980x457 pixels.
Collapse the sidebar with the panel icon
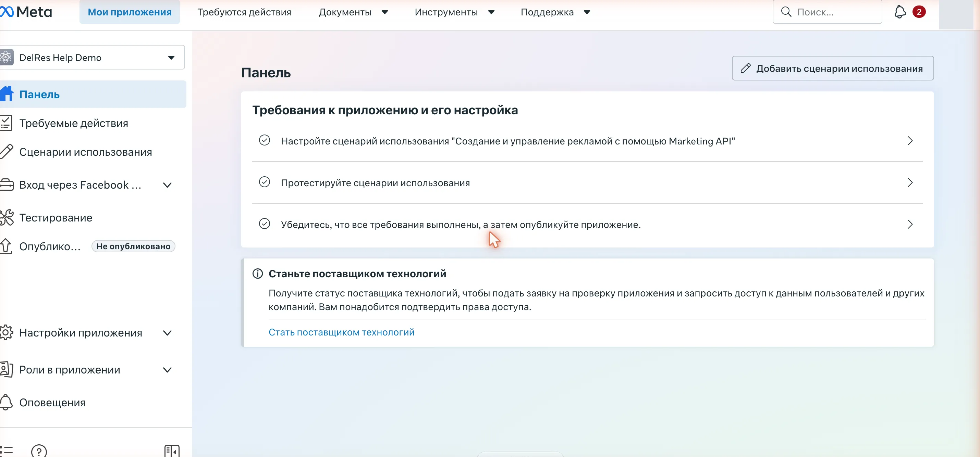[x=172, y=451]
